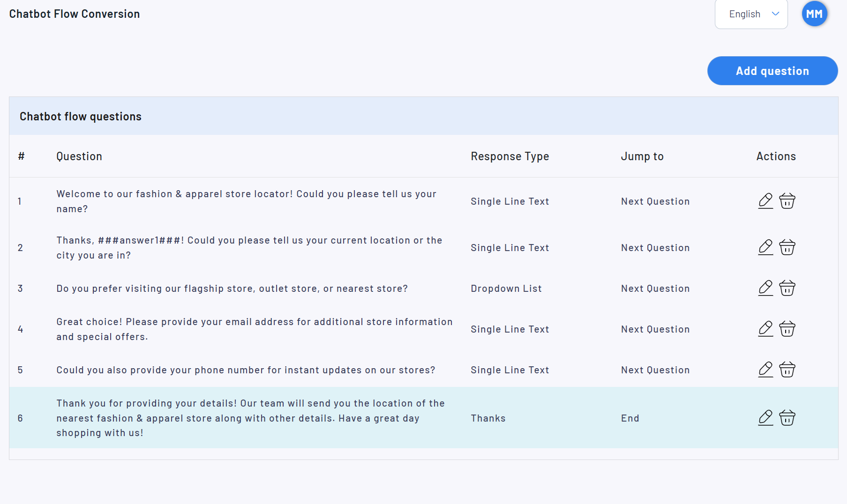Click the 'Chatbot flow questions' panel title
This screenshot has width=847, height=504.
(x=81, y=117)
